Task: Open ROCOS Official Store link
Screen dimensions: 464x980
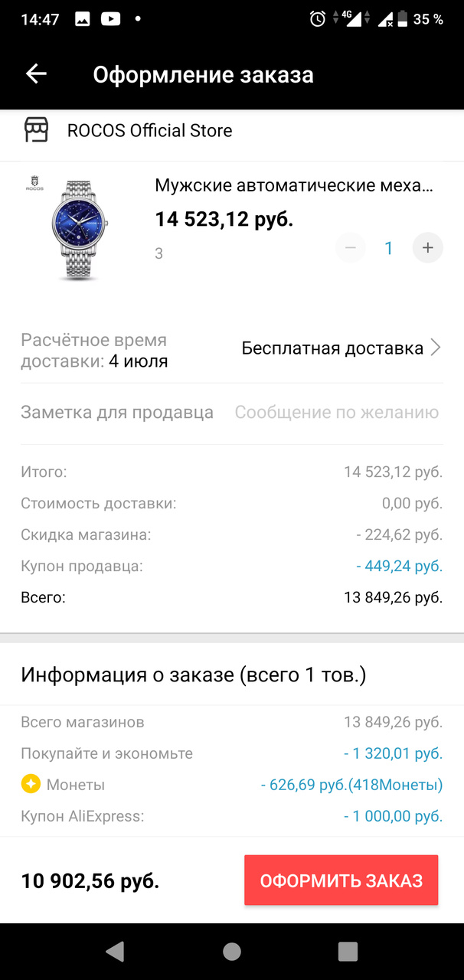Action: coord(149,131)
